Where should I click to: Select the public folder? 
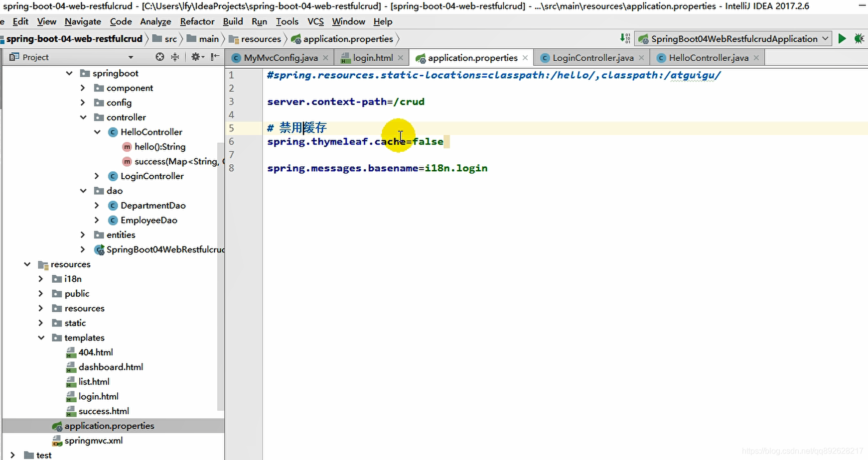pos(77,294)
